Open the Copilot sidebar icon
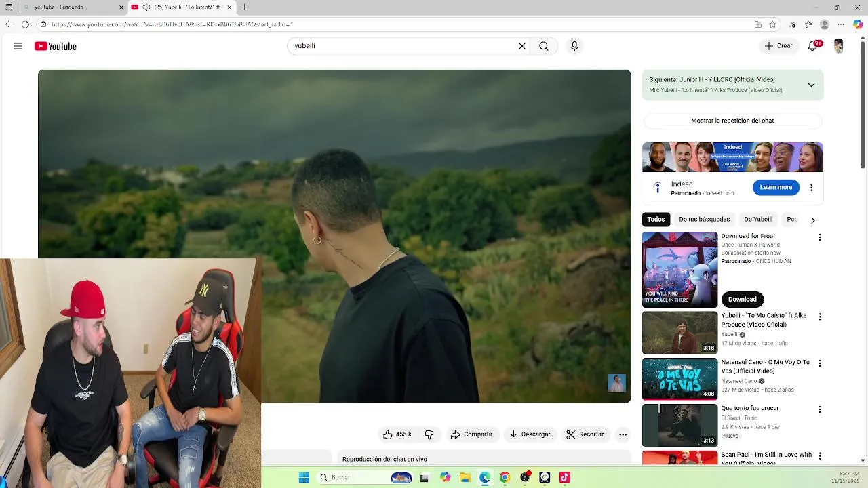 [858, 24]
